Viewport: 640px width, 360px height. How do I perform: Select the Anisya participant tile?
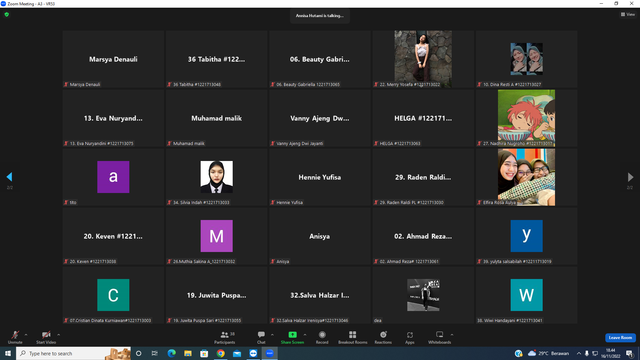(320, 236)
